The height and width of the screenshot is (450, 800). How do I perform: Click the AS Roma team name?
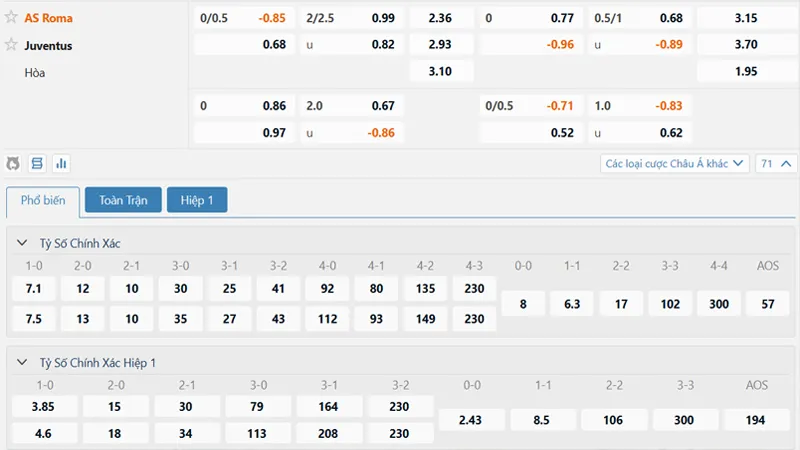click(x=48, y=18)
